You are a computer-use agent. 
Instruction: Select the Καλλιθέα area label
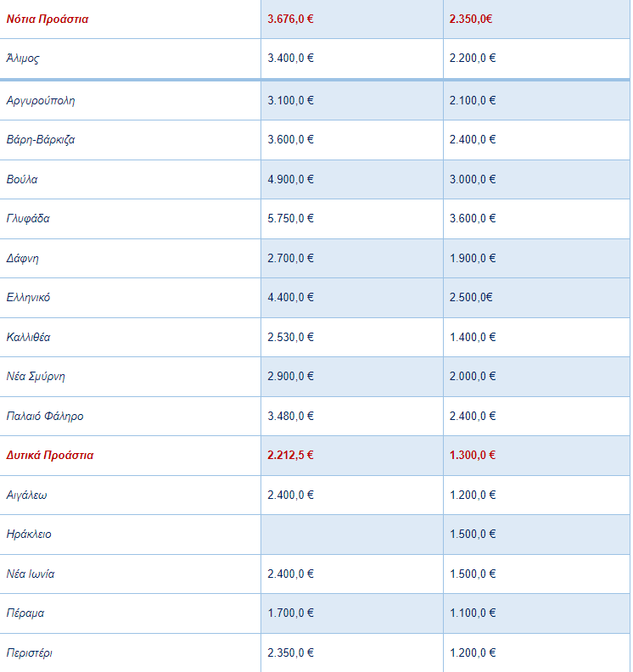pyautogui.click(x=28, y=338)
